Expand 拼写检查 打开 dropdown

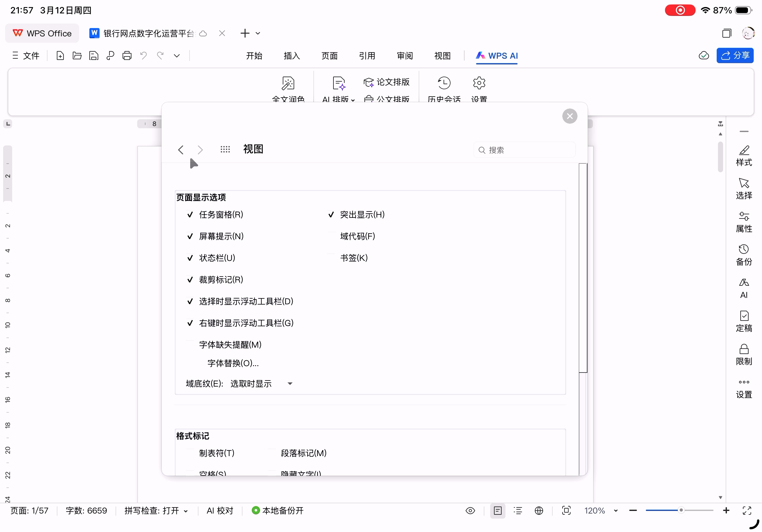(186, 511)
